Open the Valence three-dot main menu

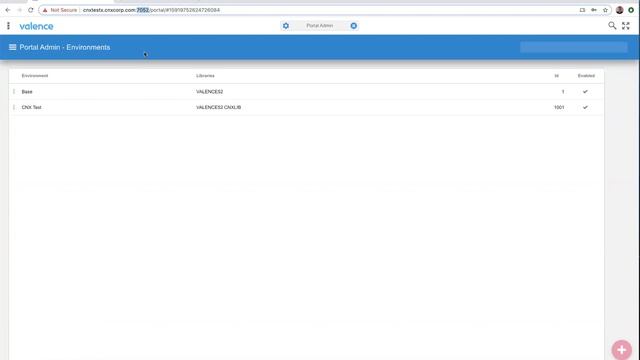pyautogui.click(x=8, y=26)
